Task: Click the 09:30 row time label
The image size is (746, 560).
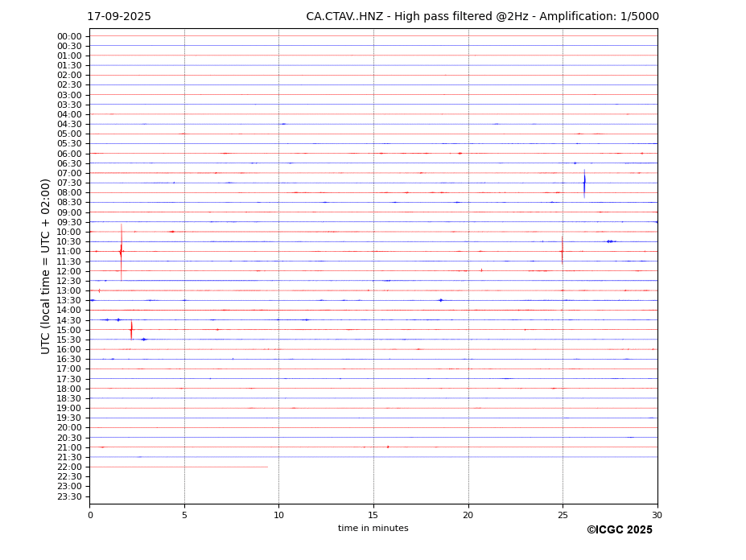Action: pos(69,222)
